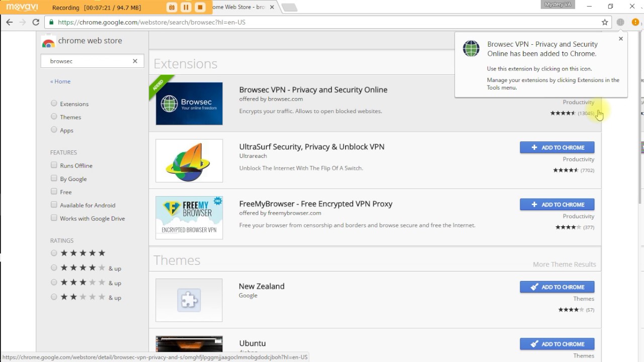Enable the By Google checkbox
Image resolution: width=644 pixels, height=362 pixels.
pyautogui.click(x=54, y=178)
